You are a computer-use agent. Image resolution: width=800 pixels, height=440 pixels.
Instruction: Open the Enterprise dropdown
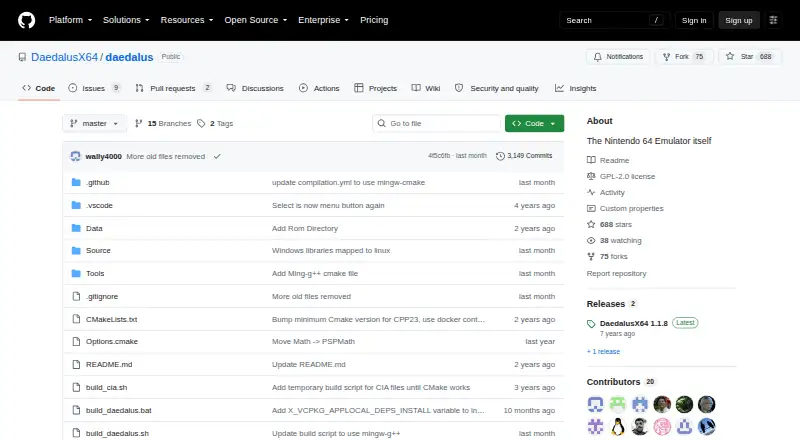[x=323, y=20]
